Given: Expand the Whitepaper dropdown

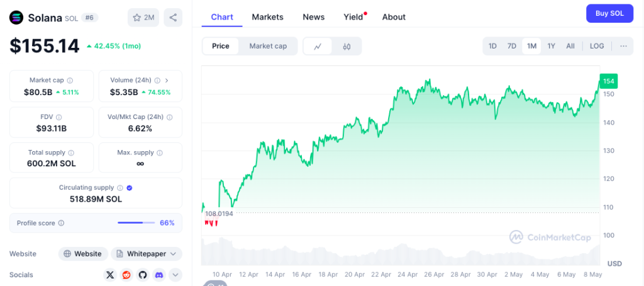Looking at the screenshot, I should pos(146,254).
